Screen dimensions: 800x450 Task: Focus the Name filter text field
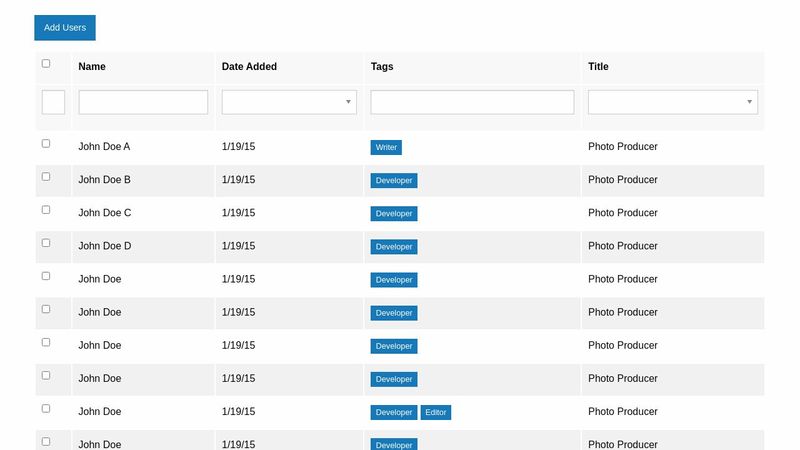[143, 102]
